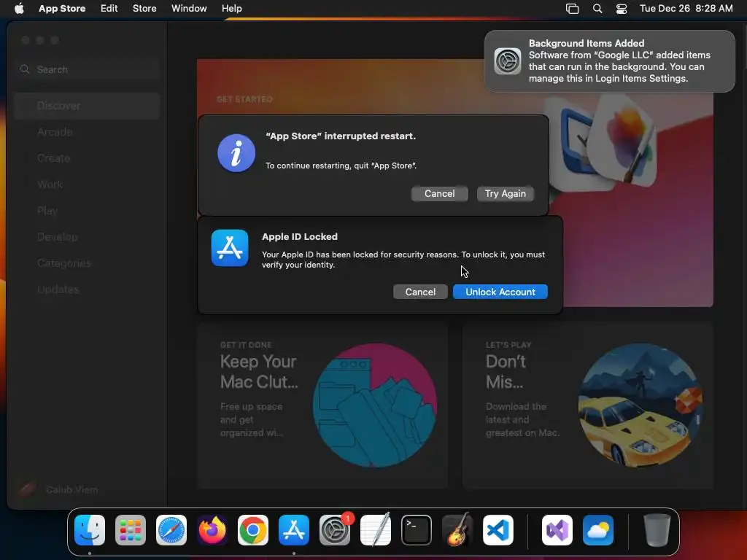
Task: Click the settings gear icon in notification
Action: [508, 61]
